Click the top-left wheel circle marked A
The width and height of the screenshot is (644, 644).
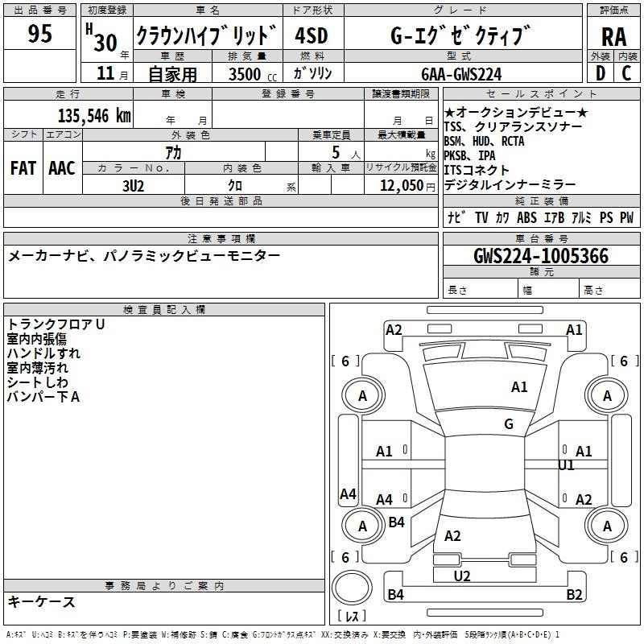[x=362, y=395]
